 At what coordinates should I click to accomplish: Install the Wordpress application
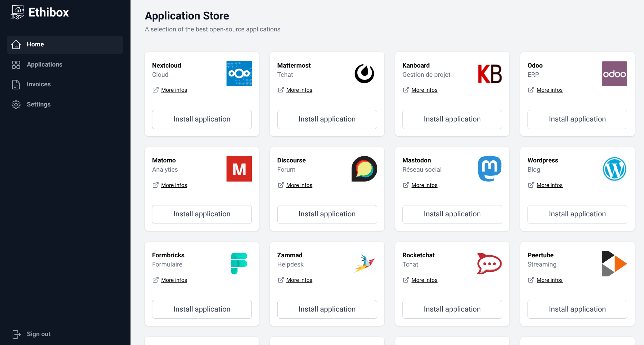coord(577,214)
